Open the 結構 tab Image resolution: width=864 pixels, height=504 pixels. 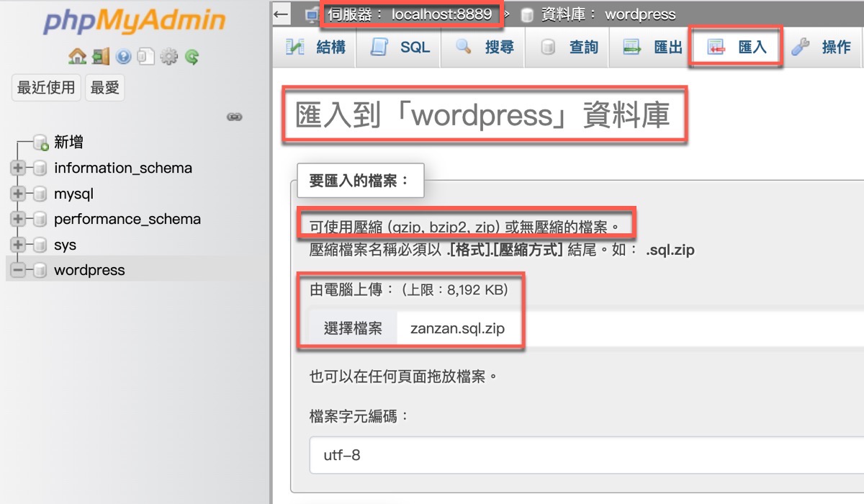click(315, 48)
